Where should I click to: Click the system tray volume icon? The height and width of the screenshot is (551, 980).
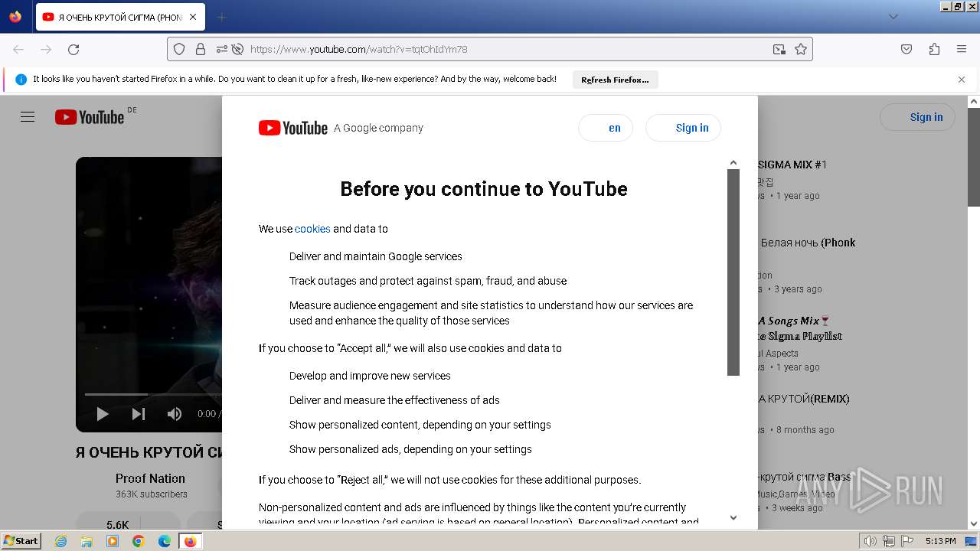pos(871,541)
